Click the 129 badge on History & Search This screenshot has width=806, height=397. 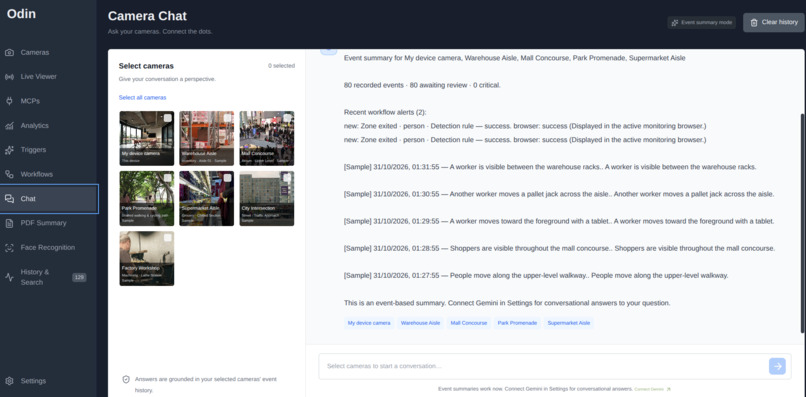[79, 277]
